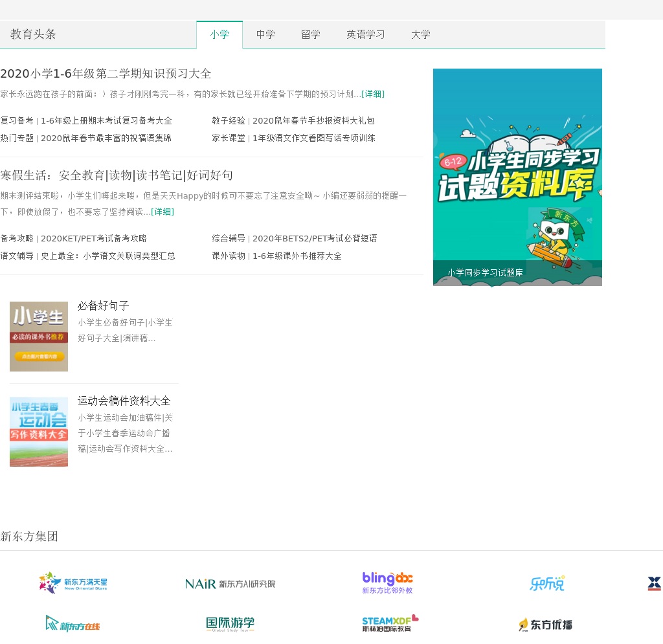The image size is (663, 644).
Task: Open the 运动会稿件资料大全 thumbnail image
Action: (x=39, y=432)
